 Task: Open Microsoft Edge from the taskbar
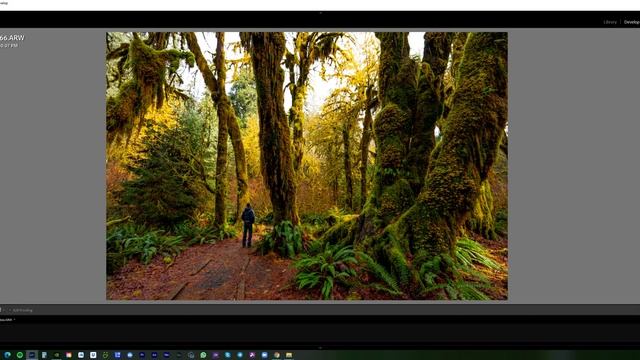[x=7, y=355]
